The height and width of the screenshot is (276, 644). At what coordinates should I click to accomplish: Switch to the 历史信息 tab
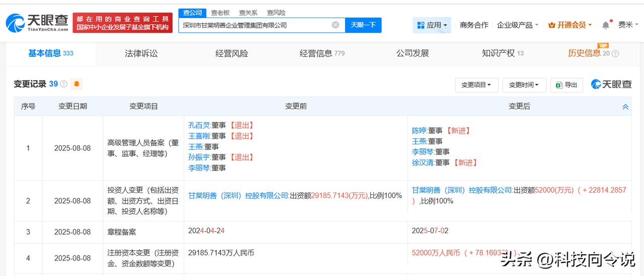click(x=589, y=53)
